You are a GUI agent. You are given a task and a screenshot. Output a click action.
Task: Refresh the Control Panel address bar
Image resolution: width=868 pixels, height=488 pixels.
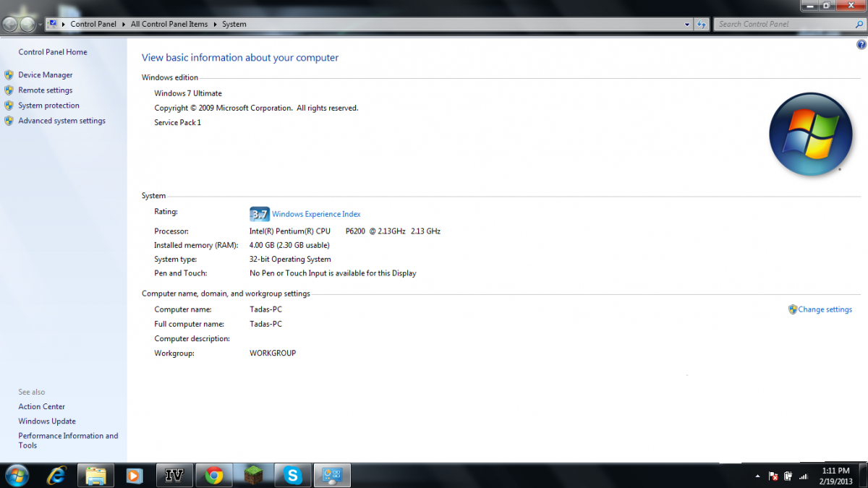click(x=702, y=24)
